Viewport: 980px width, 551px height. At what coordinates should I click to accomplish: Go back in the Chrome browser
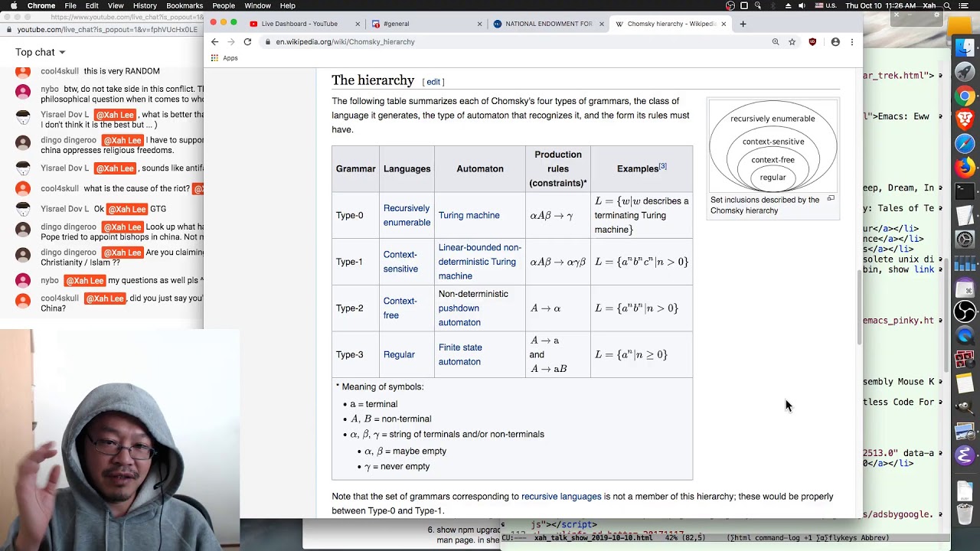[x=215, y=41]
